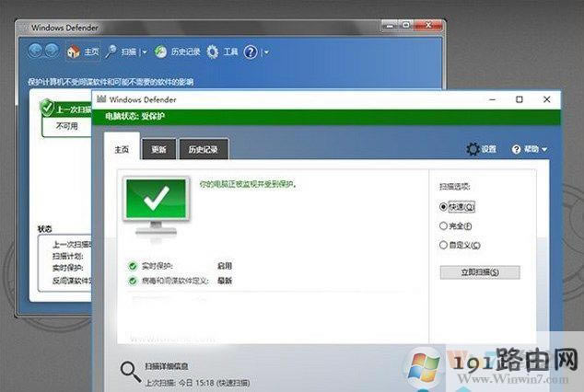Select the full scan (完全) option

tap(443, 226)
